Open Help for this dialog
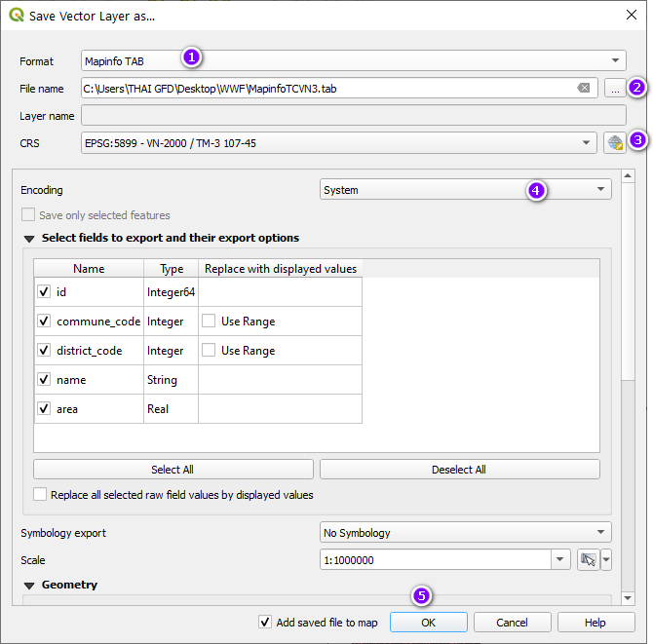The image size is (653, 644). 595,622
